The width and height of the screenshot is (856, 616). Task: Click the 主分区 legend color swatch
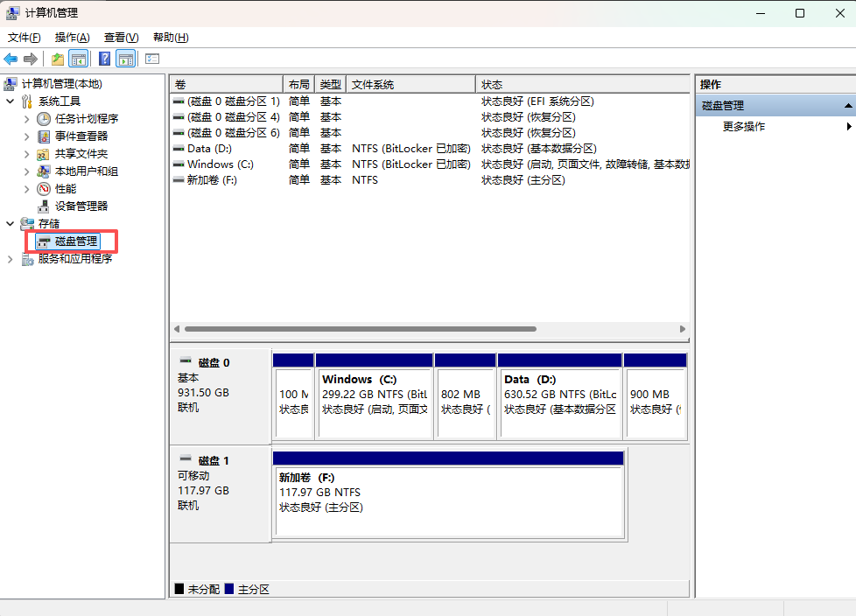click(x=231, y=588)
